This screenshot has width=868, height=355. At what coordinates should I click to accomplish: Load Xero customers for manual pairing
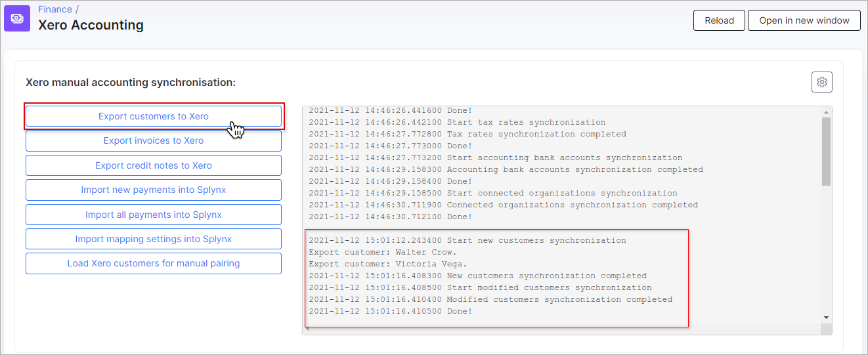point(154,263)
